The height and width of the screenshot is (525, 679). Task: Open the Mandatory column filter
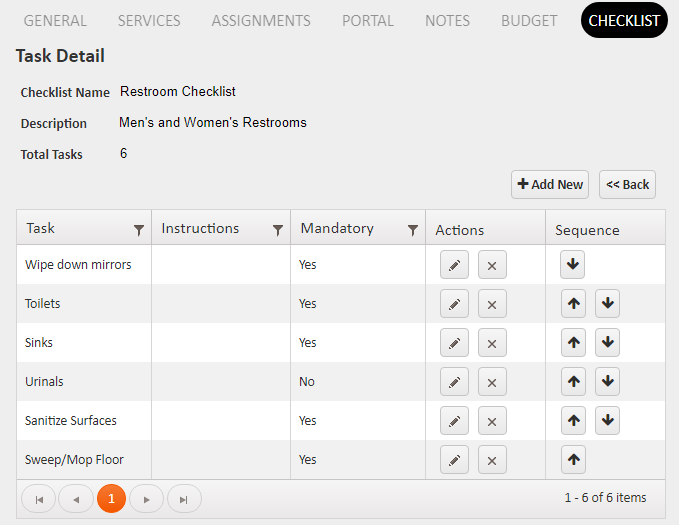click(x=413, y=230)
